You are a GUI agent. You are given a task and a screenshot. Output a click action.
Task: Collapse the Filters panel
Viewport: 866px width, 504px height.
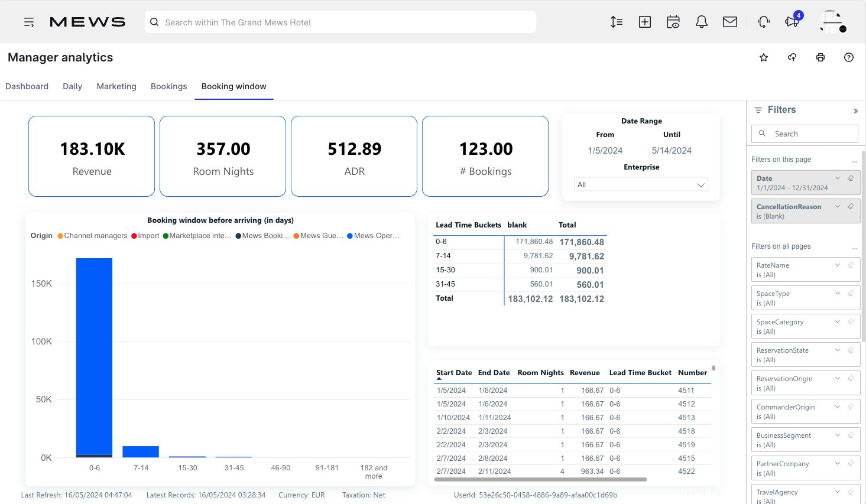[855, 110]
